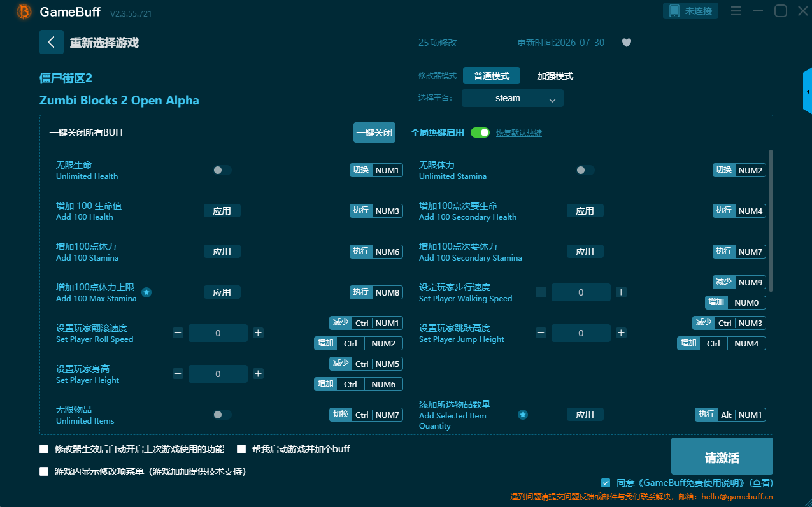Click the phone not-connected icon button
Image resolution: width=812 pixels, height=507 pixels.
point(691,11)
